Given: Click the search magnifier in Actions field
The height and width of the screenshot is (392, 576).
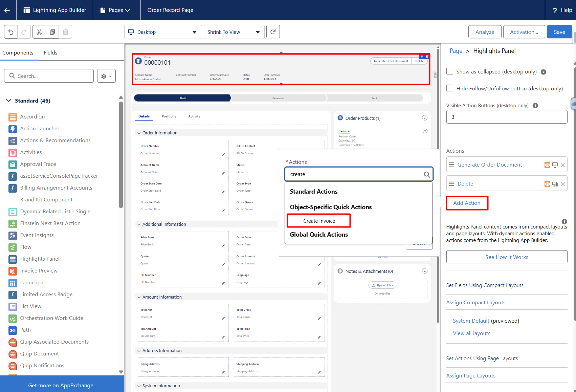Looking at the screenshot, I should click(x=427, y=174).
